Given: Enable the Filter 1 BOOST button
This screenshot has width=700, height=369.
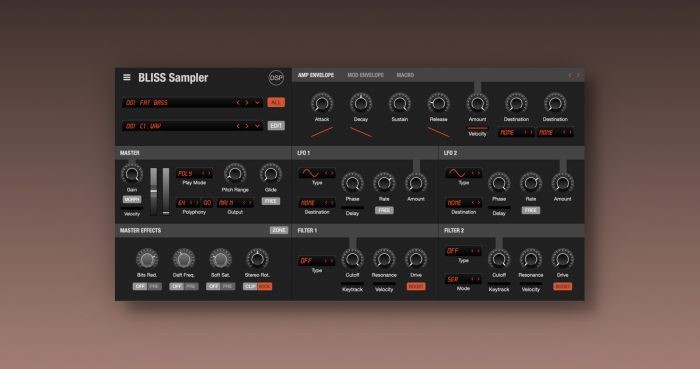Looking at the screenshot, I should pyautogui.click(x=416, y=286).
